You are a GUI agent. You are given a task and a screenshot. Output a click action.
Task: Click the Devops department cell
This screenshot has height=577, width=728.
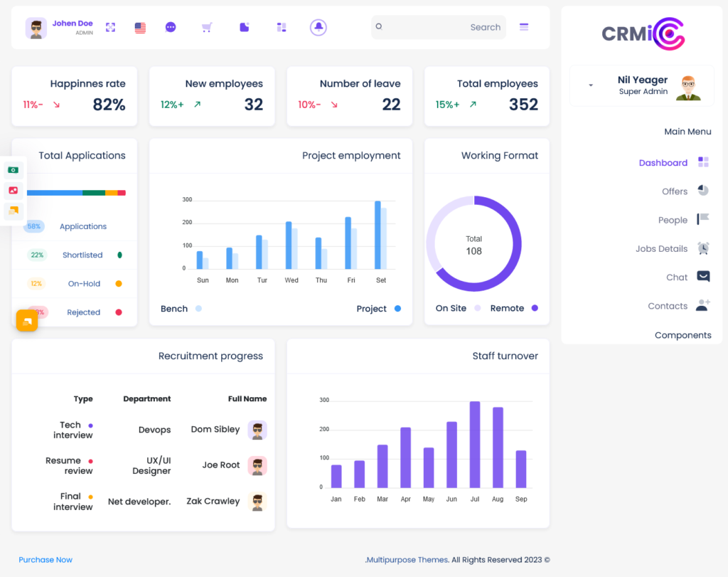(x=154, y=430)
